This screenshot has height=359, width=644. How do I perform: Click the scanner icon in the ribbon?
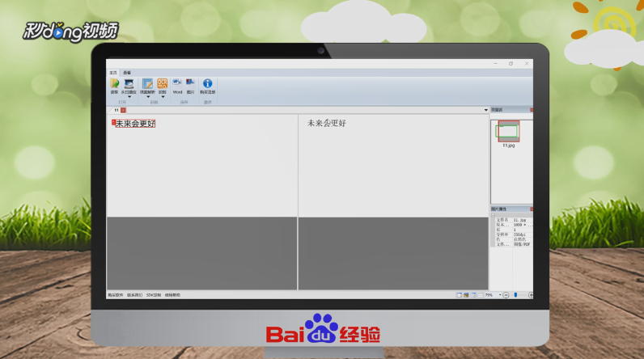[129, 84]
